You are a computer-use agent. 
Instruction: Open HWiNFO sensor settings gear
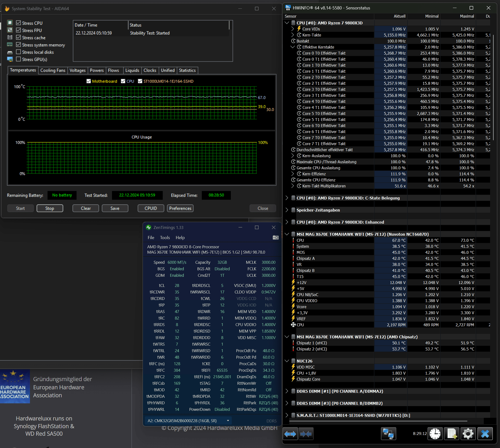coord(468,434)
